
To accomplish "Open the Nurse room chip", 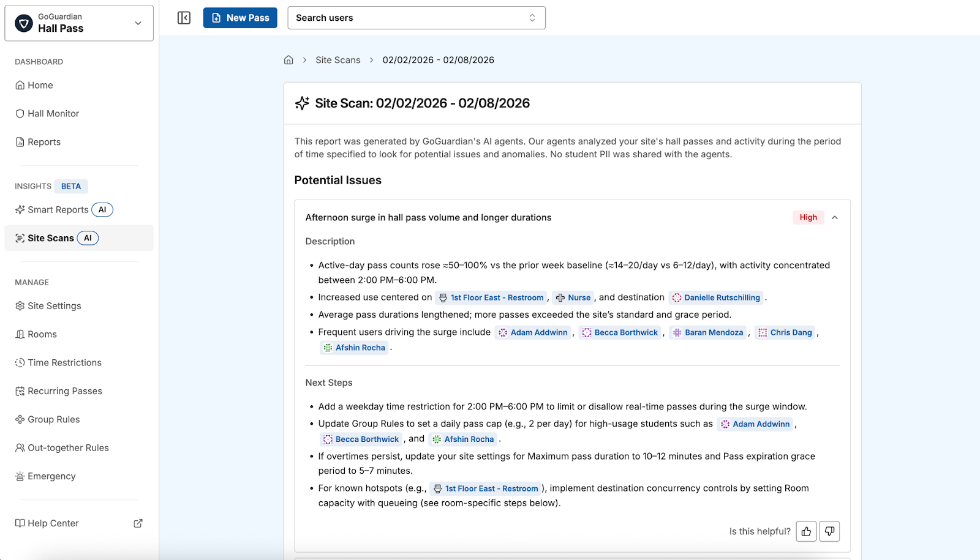I will pyautogui.click(x=573, y=297).
